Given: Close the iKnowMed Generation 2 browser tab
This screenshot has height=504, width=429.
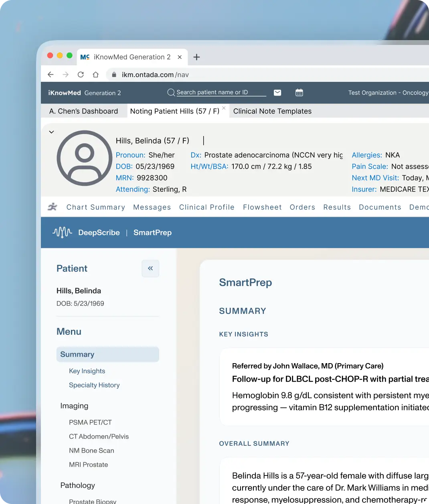Looking at the screenshot, I should tap(180, 57).
